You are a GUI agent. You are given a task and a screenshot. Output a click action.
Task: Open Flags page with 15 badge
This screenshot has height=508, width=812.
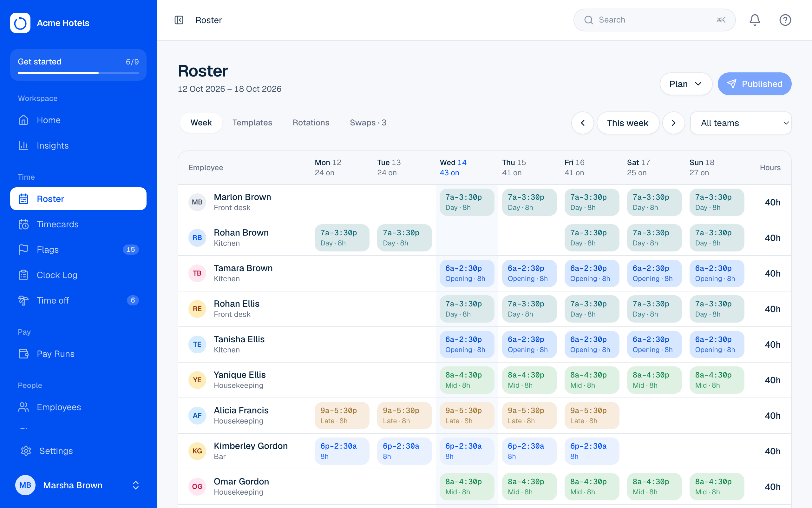[78, 250]
